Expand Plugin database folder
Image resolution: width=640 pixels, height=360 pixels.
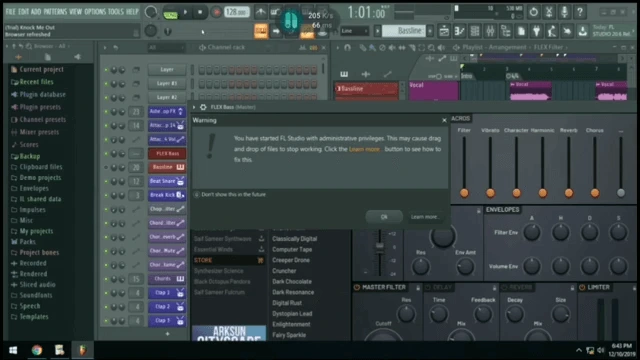(x=38, y=94)
